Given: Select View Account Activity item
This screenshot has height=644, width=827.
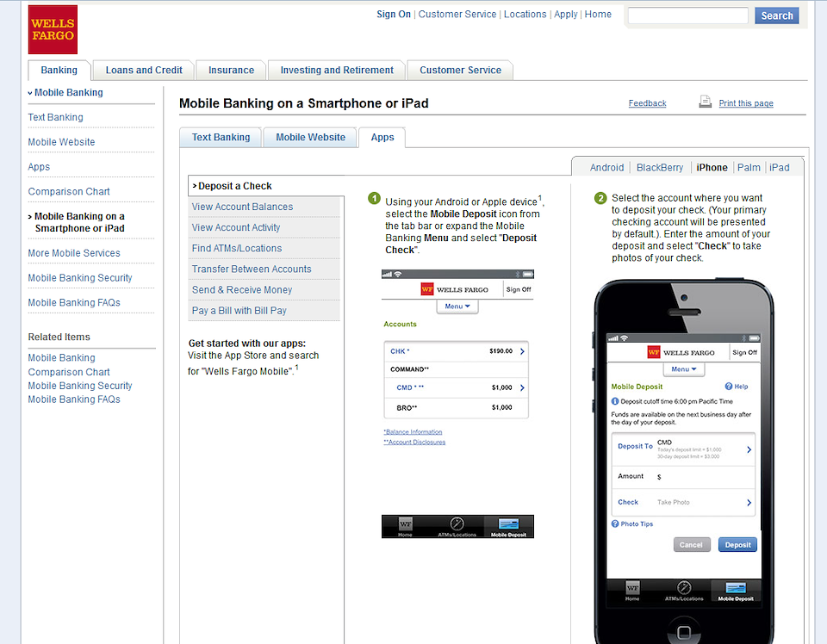Looking at the screenshot, I should point(264,227).
